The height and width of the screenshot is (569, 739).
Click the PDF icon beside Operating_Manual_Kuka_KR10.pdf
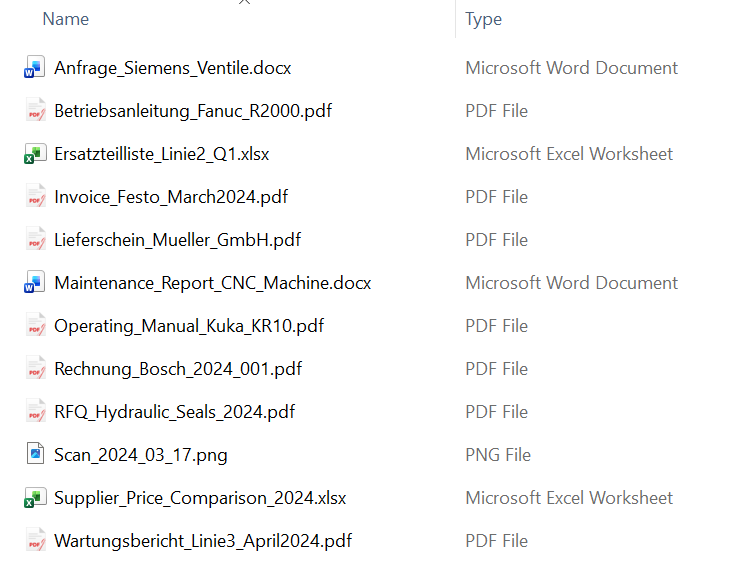pos(35,325)
